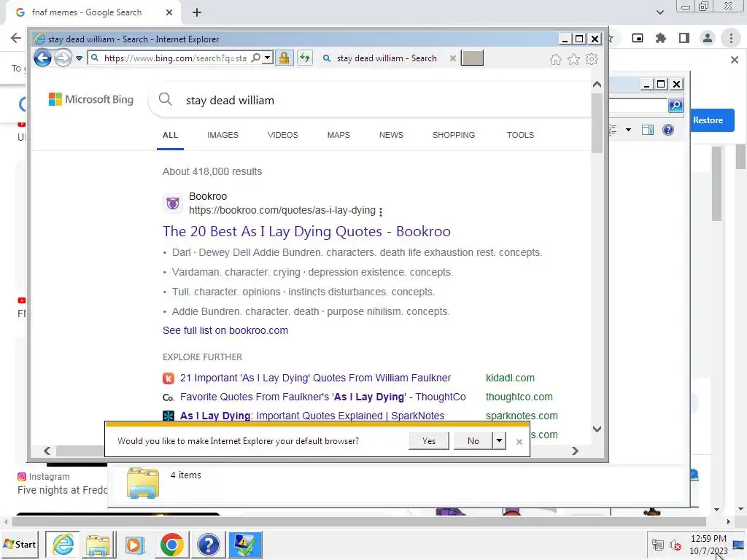The height and width of the screenshot is (560, 747).
Task: Dismiss the default browser notification bar
Action: [519, 442]
